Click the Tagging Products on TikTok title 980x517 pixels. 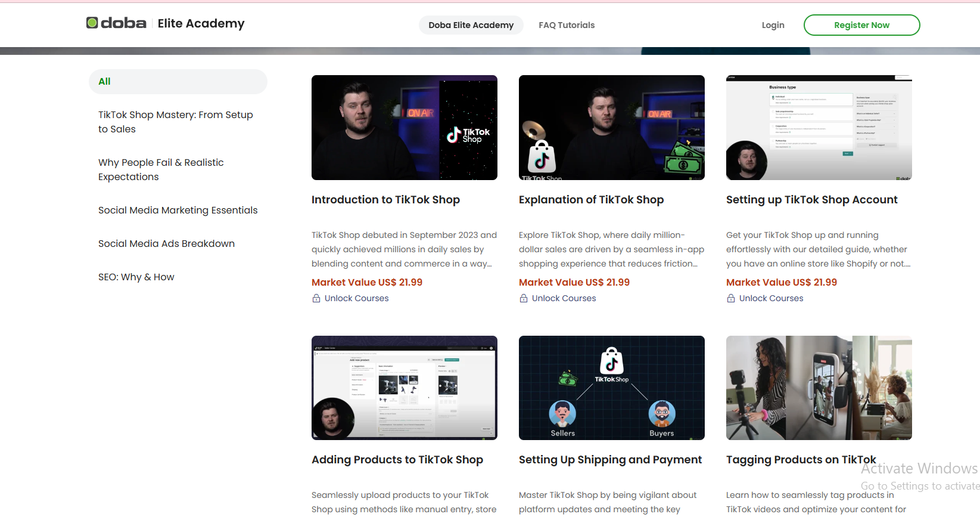[801, 460]
